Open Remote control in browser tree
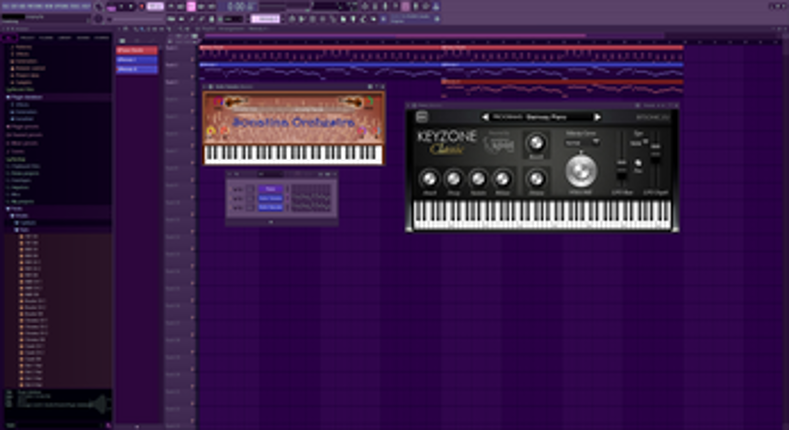 (x=29, y=68)
